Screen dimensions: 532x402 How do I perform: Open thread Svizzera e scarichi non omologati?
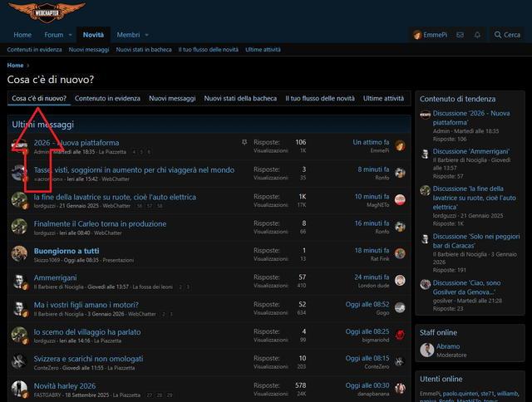(x=89, y=359)
